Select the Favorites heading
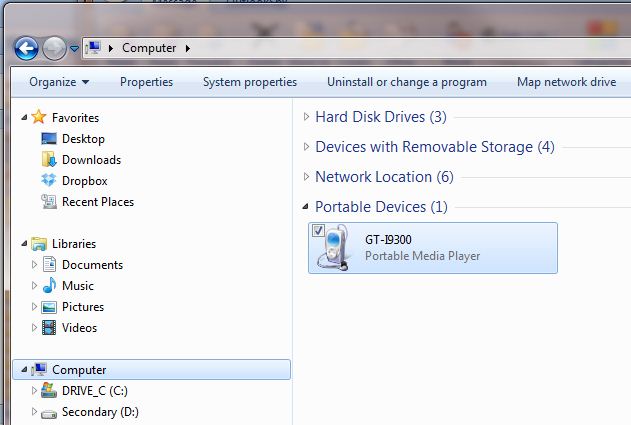The height and width of the screenshot is (425, 631). pyautogui.click(x=75, y=118)
